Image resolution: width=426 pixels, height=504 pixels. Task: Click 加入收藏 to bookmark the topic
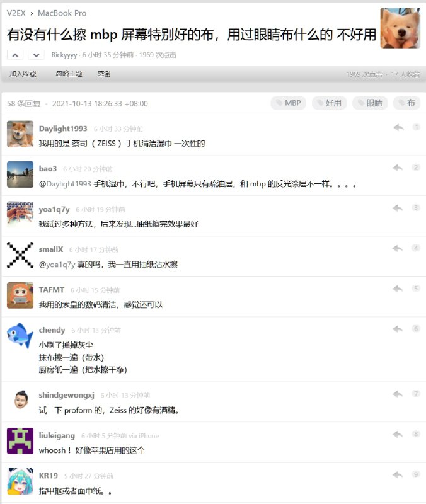23,74
